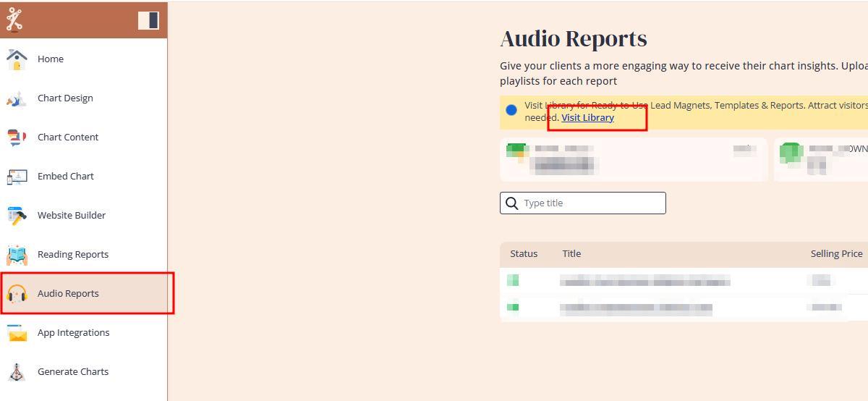Click the Title column header

pos(571,254)
